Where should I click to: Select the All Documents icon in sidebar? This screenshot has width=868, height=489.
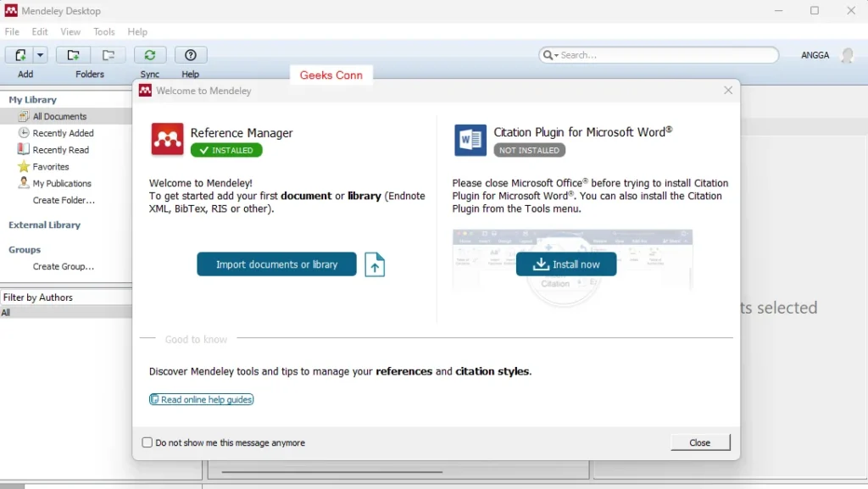click(x=23, y=116)
